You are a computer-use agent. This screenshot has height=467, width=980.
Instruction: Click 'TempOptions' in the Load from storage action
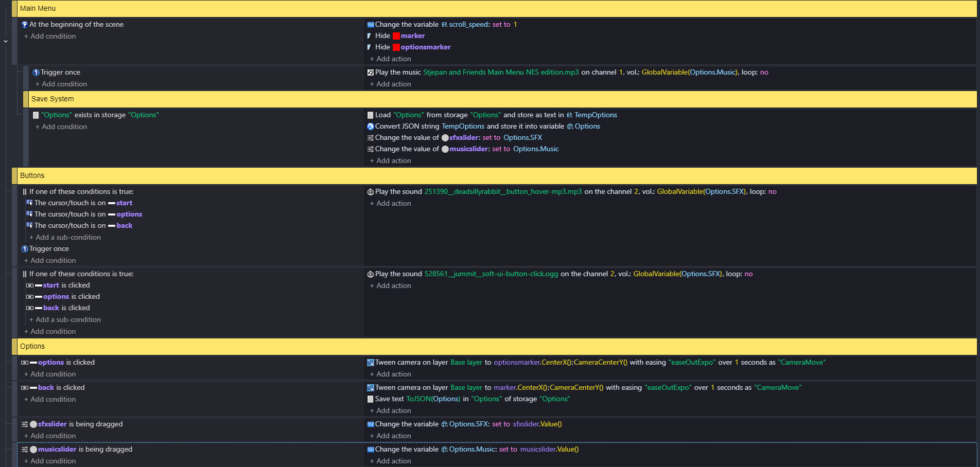point(596,115)
